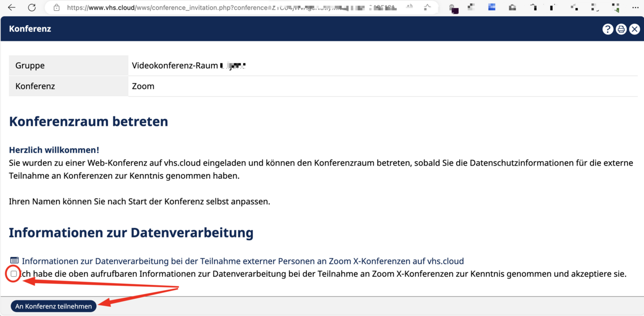Tick the data processing consent checkbox
The width and height of the screenshot is (644, 316).
(x=14, y=274)
